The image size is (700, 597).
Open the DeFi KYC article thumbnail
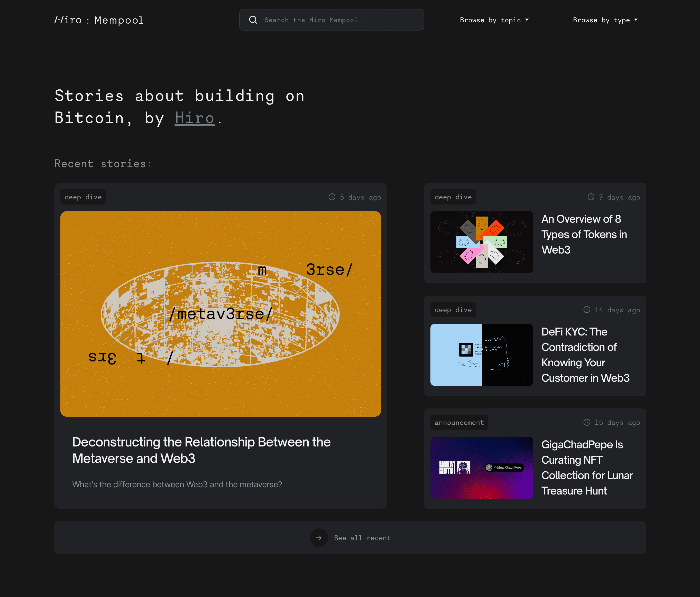tap(482, 355)
